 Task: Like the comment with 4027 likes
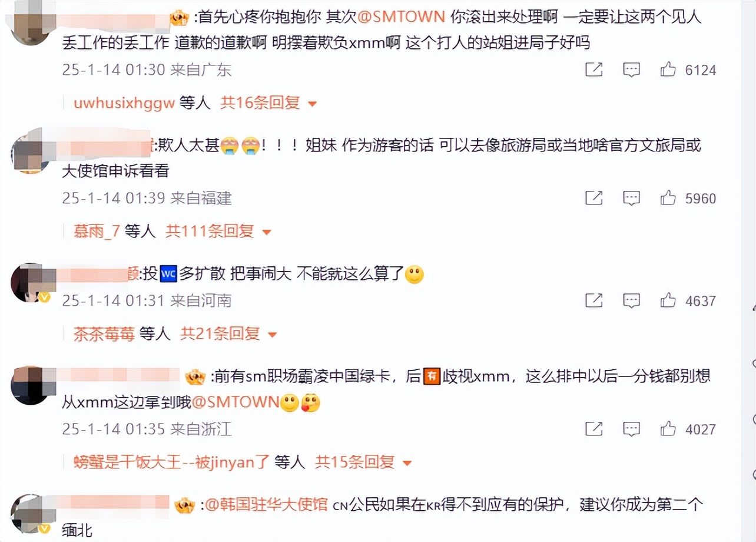pos(668,429)
